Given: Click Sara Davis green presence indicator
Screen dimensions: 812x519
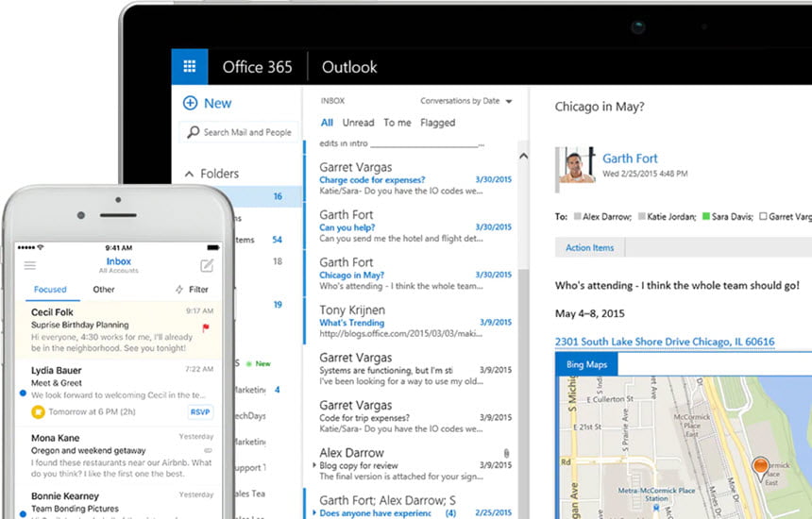Looking at the screenshot, I should 706,216.
